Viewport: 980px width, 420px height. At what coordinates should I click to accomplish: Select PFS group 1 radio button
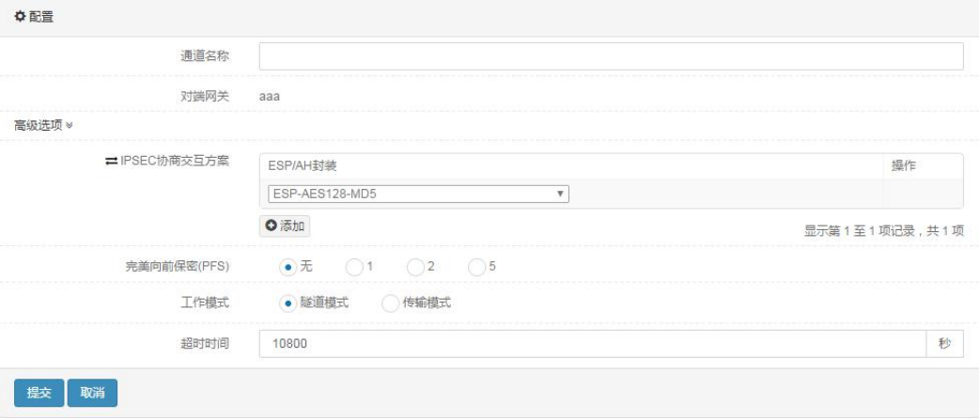(x=354, y=267)
